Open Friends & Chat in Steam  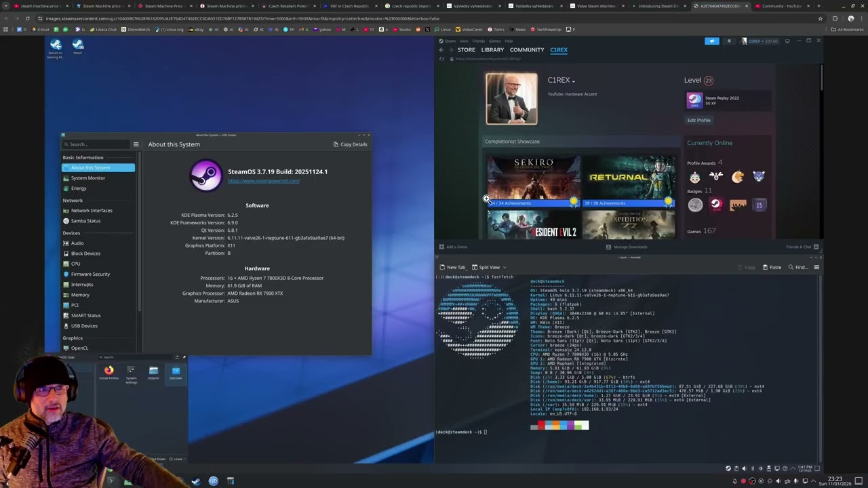coord(802,247)
